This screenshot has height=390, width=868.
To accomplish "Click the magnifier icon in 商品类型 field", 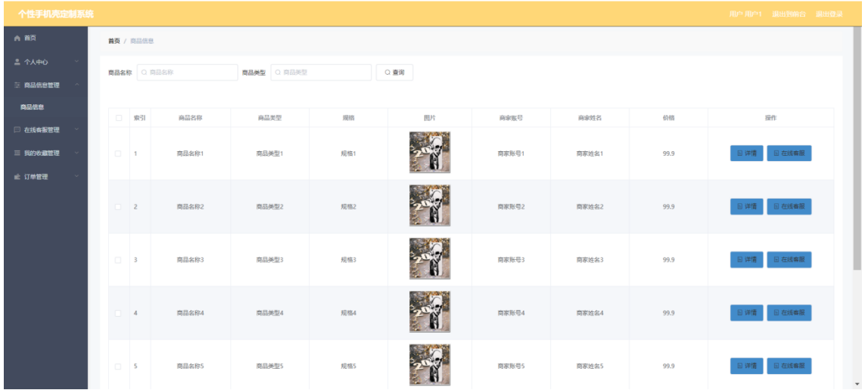I will tap(278, 73).
